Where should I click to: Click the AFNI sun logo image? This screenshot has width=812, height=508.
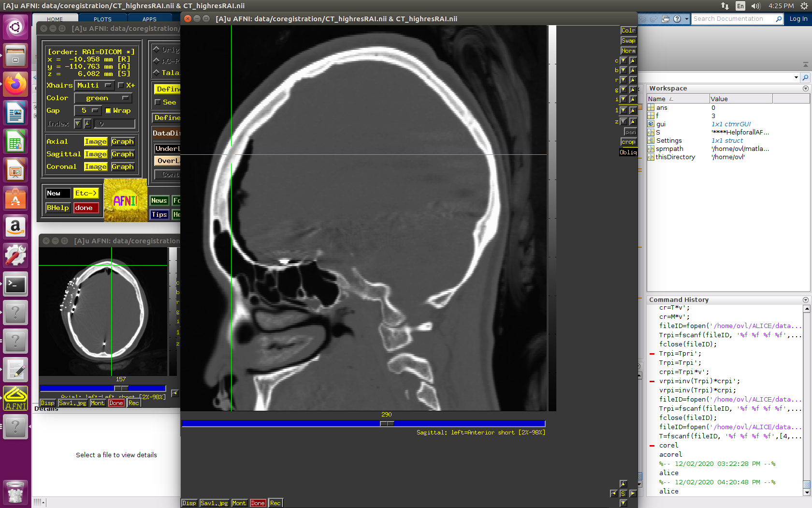tap(125, 200)
